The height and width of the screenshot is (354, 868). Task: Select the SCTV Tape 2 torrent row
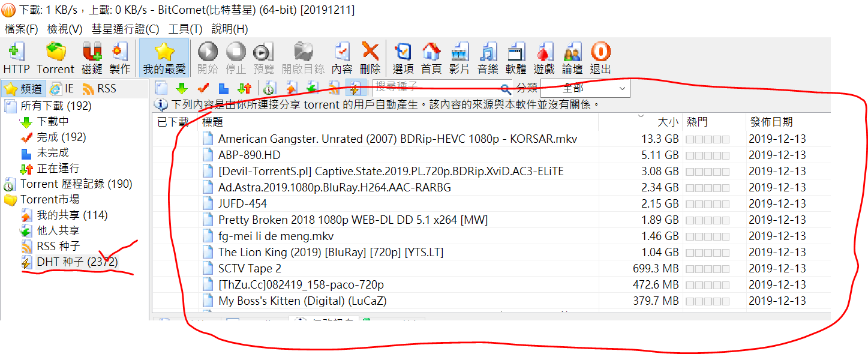491,268
